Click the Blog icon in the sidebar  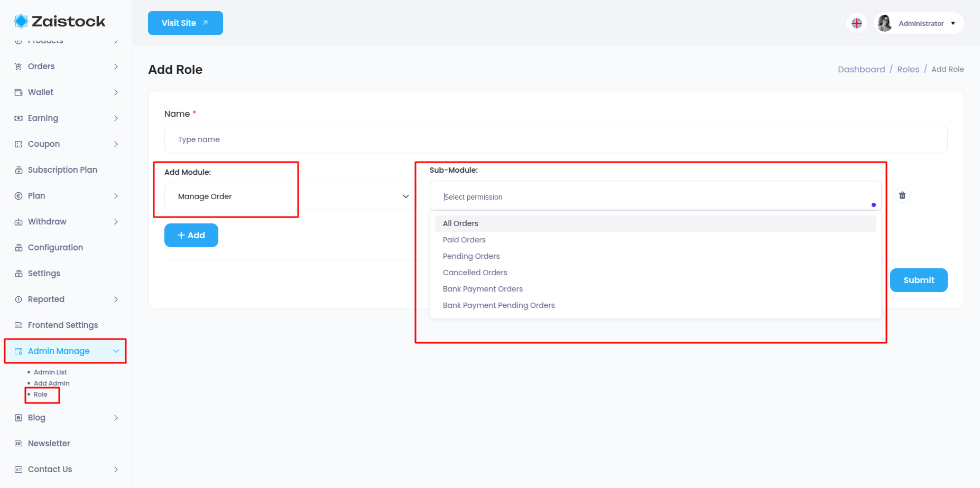click(x=19, y=418)
